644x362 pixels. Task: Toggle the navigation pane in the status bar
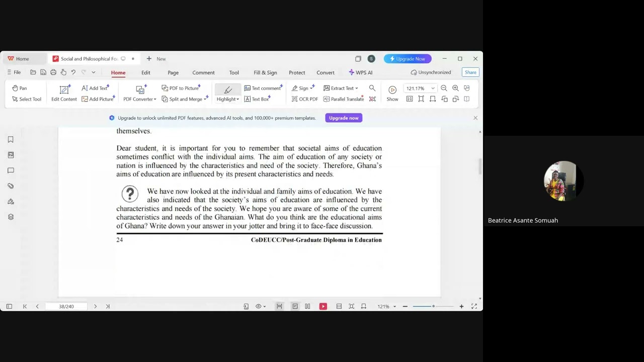[x=9, y=306]
